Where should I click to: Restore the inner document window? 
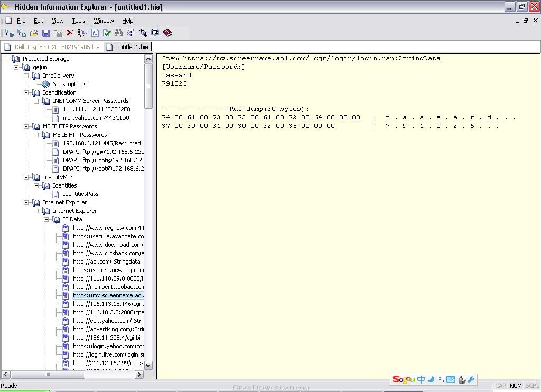point(526,21)
